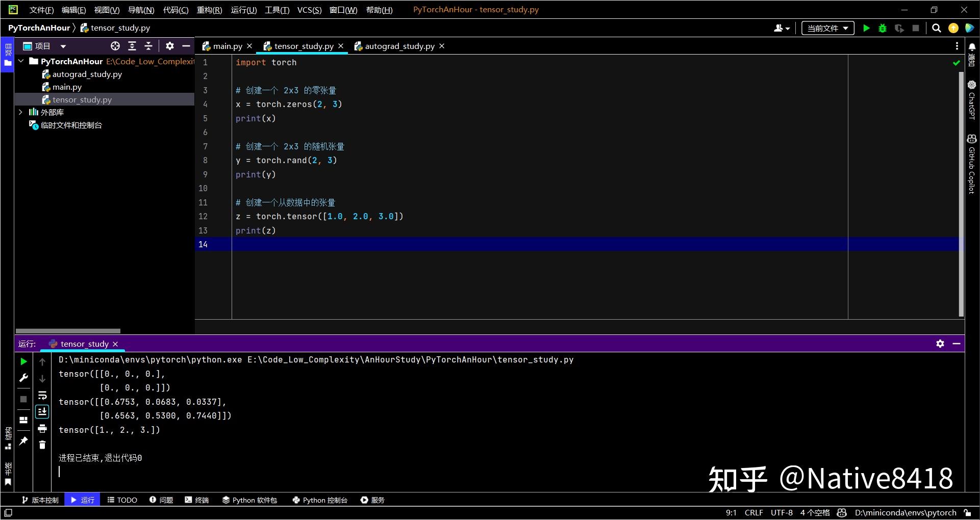Open the 当前文件 run configuration dropdown

click(826, 29)
